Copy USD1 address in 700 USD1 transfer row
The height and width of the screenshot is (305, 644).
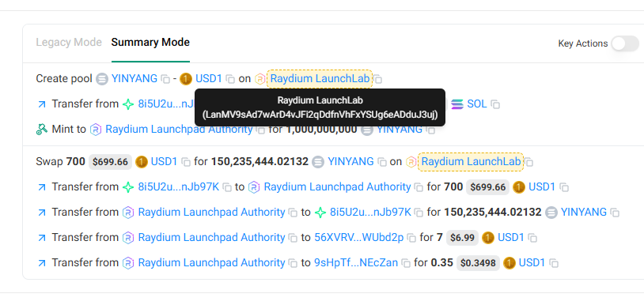[564, 187]
